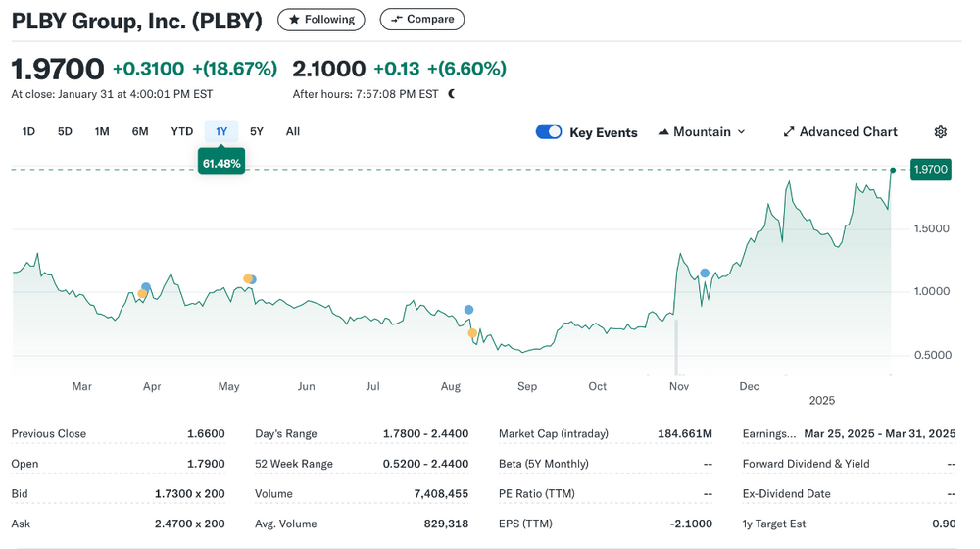Click yellow key event dot near April
This screenshot has height=549, width=980.
click(142, 294)
